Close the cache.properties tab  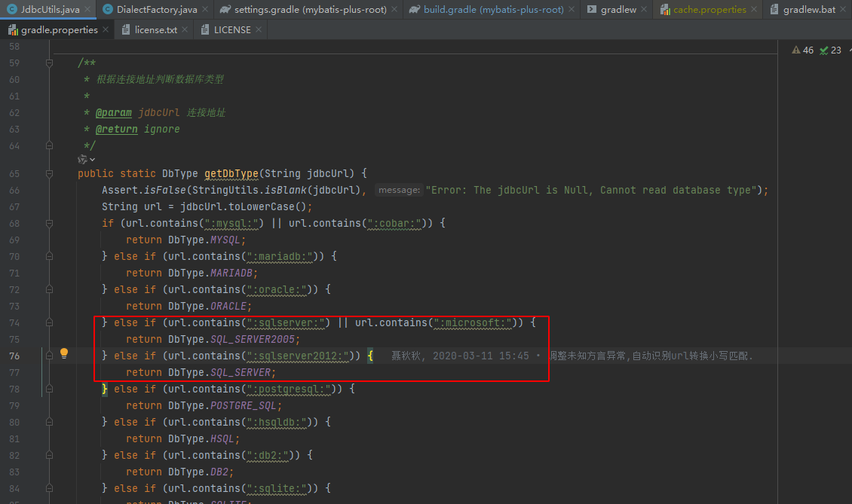click(x=755, y=10)
